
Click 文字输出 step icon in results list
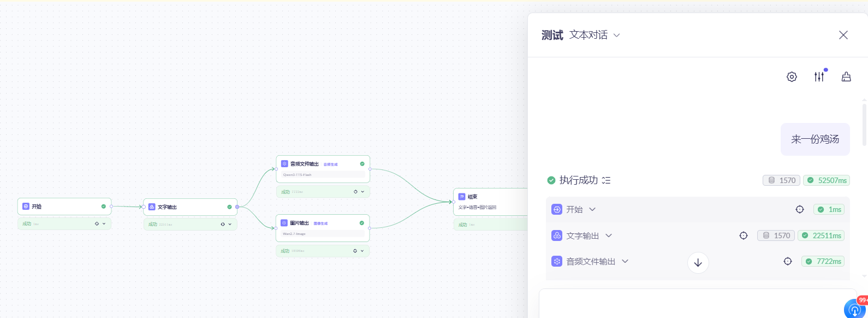[x=557, y=235]
